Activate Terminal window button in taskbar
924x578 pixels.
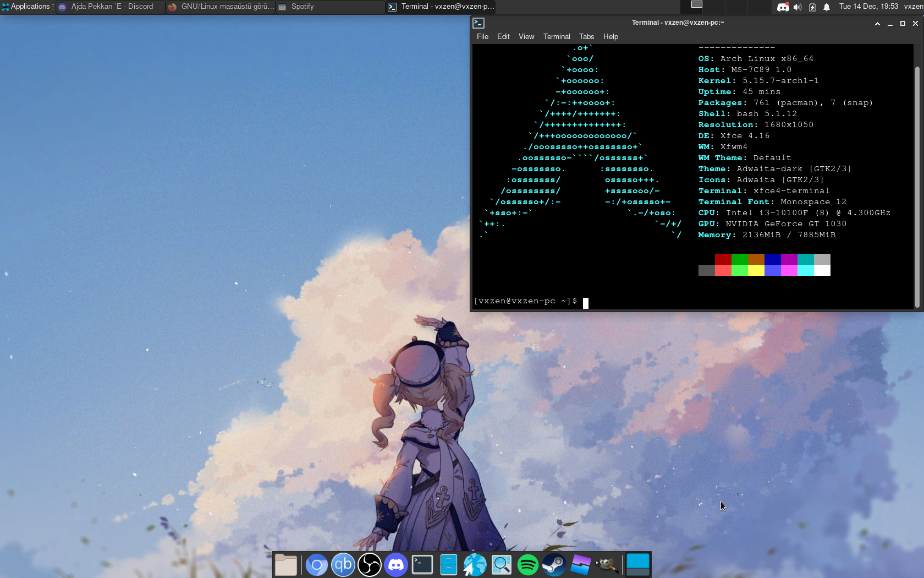441,7
